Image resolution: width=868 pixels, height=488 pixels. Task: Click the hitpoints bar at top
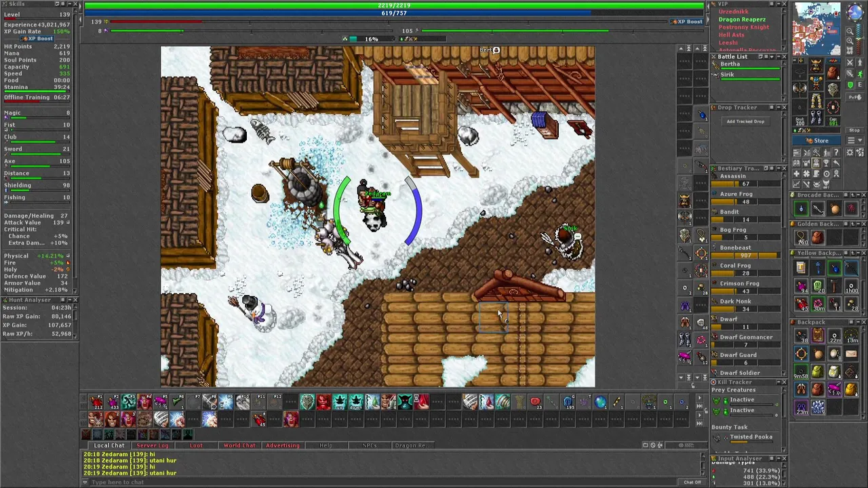[394, 5]
